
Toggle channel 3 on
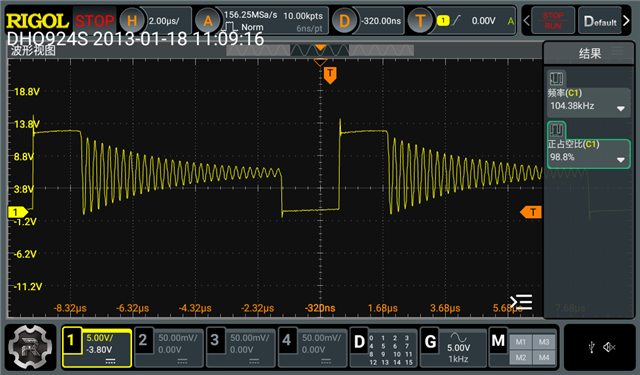(x=241, y=348)
